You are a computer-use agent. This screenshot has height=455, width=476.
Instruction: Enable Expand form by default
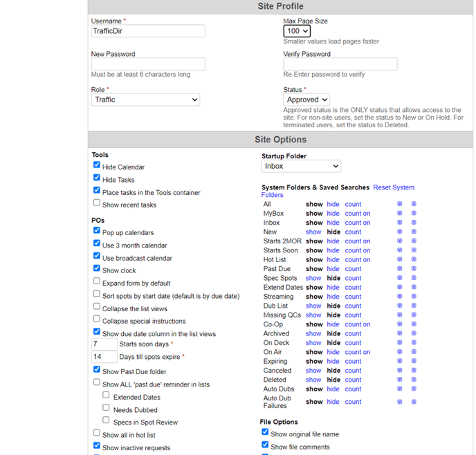97,281
